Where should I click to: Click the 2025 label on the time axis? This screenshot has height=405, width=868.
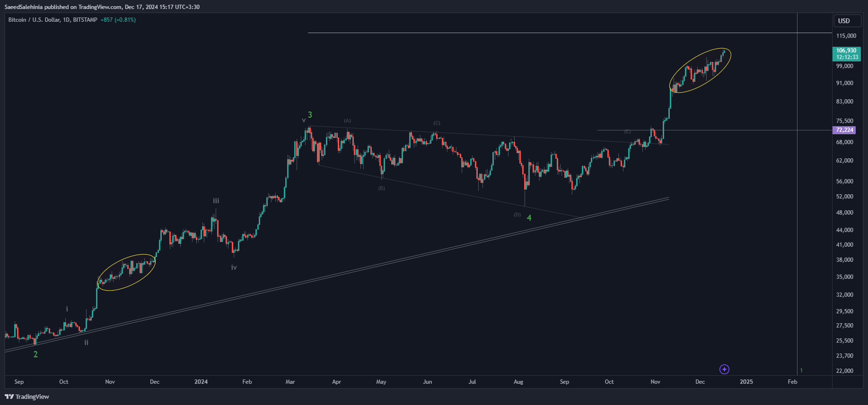(746, 382)
